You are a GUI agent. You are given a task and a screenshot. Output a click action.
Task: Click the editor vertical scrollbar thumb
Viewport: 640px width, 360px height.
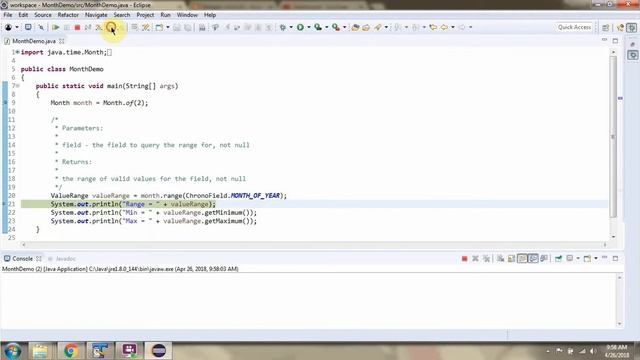(613, 137)
